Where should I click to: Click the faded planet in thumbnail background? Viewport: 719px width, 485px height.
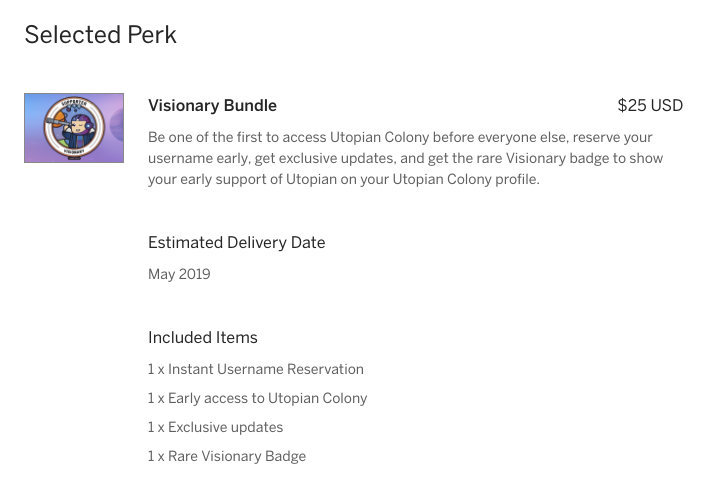coord(117,126)
